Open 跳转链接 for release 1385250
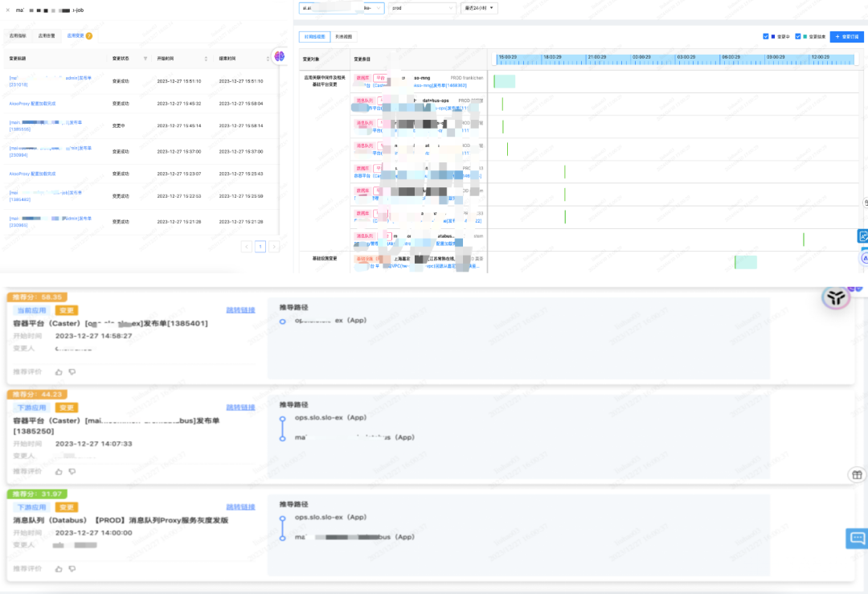This screenshot has width=868, height=594. click(240, 408)
